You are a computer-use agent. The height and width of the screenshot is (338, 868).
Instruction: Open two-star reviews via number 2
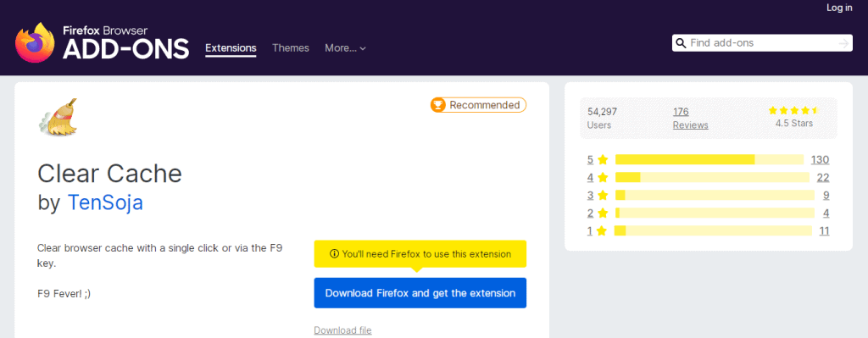[x=590, y=213]
